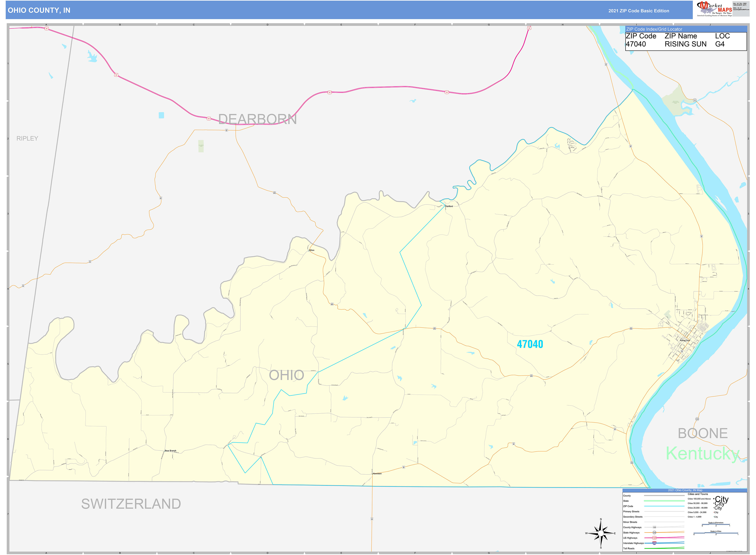Click the State Highways shield icon in legend

(x=655, y=533)
